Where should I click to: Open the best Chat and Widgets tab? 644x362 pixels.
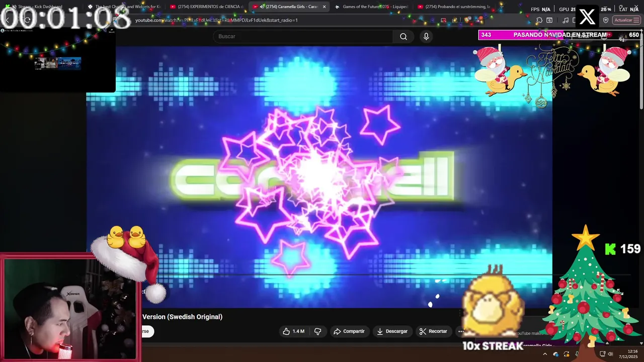pos(124,7)
